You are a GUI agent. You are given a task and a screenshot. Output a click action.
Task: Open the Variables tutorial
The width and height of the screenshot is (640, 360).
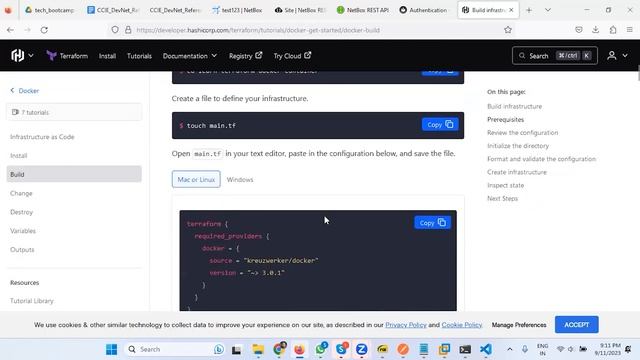point(23,231)
